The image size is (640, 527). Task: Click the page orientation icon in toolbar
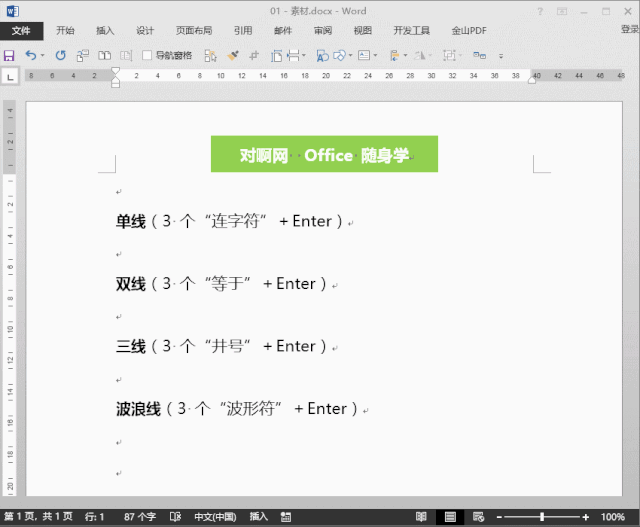276,55
